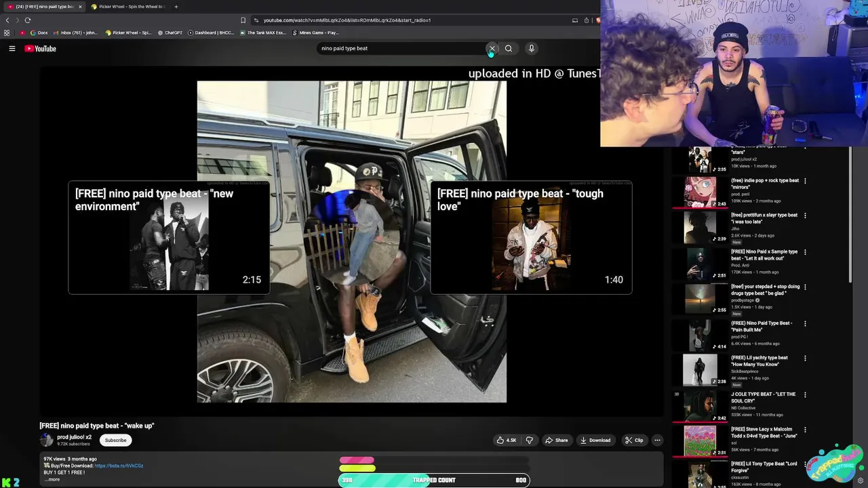Open options for 'How Many You Know' video
This screenshot has width=868, height=488.
[805, 358]
